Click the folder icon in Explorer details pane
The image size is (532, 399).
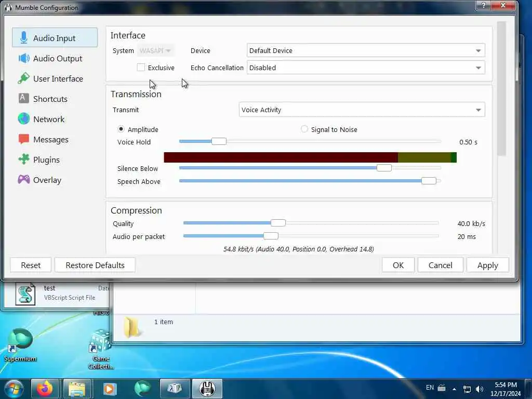click(x=132, y=327)
